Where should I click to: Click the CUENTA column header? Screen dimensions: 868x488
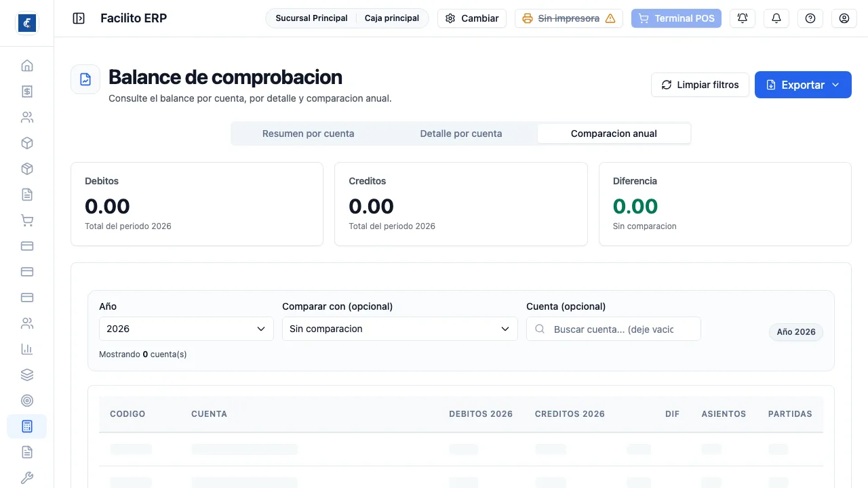click(x=209, y=414)
